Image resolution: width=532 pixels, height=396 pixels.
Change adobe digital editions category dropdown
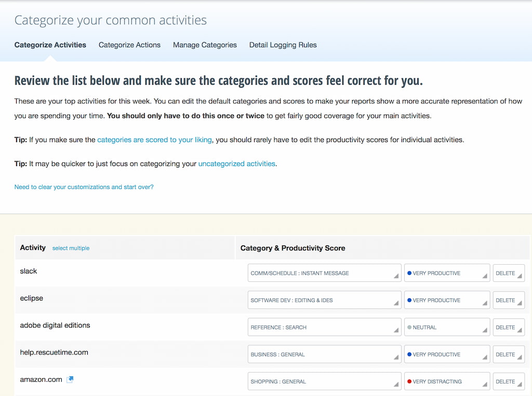[324, 327]
